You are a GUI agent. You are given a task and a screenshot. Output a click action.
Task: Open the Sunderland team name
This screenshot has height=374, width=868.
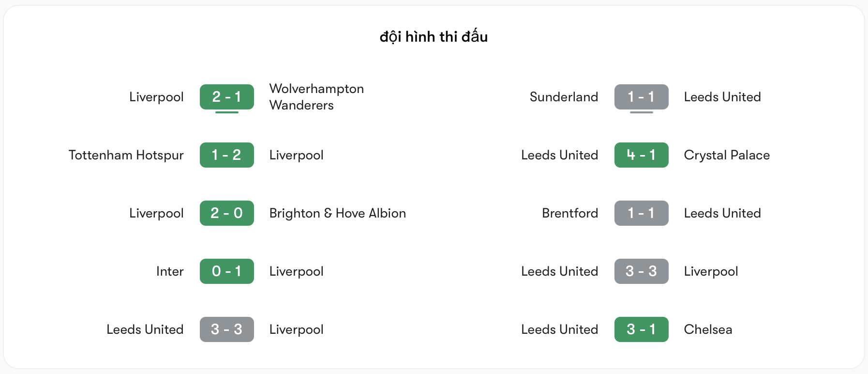564,97
